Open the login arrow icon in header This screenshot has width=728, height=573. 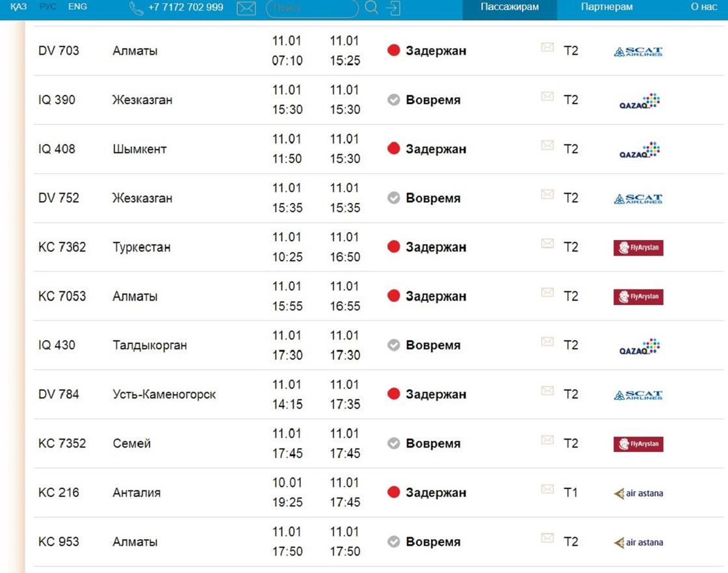pos(393,8)
